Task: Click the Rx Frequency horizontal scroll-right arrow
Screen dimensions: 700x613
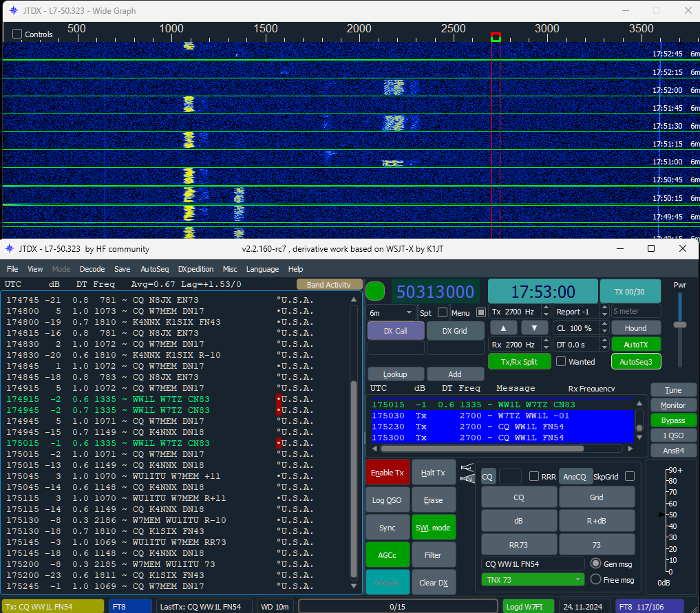Action: pyautogui.click(x=630, y=449)
